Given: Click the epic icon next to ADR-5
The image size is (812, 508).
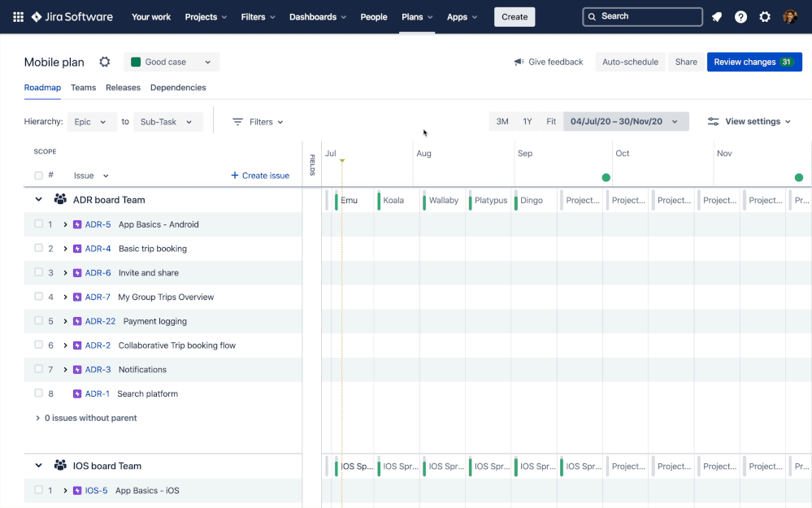Looking at the screenshot, I should click(x=77, y=224).
